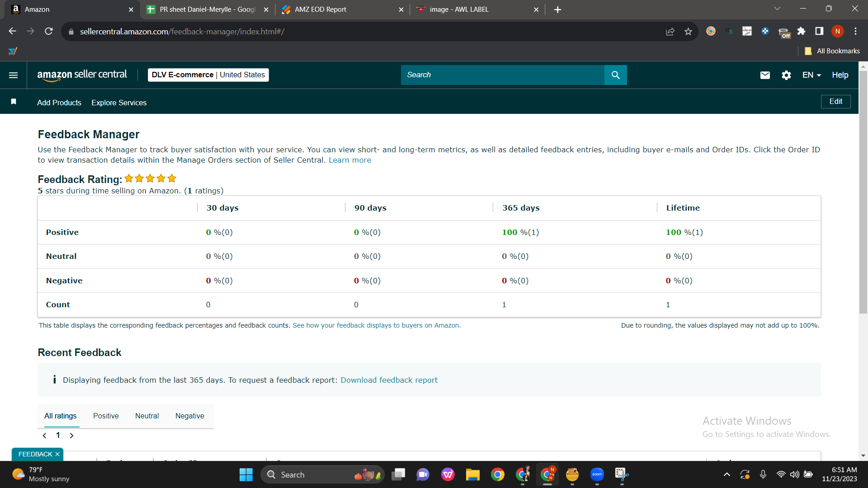Click the Wi-Fi network tray icon
Screen dimensions: 868x488
[781, 474]
